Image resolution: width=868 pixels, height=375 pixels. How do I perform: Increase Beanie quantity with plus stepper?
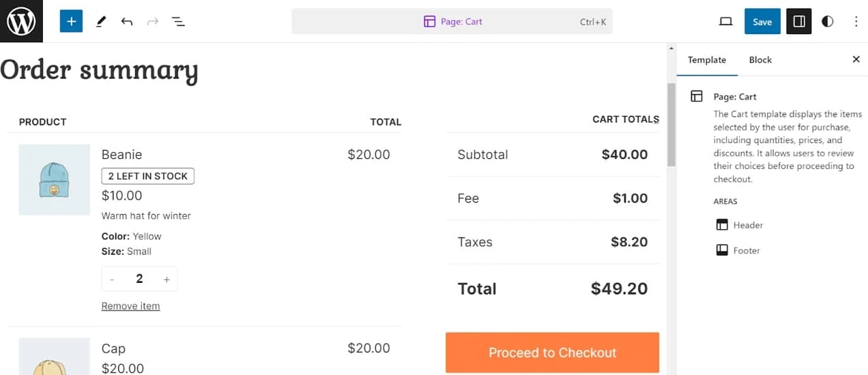tap(167, 279)
